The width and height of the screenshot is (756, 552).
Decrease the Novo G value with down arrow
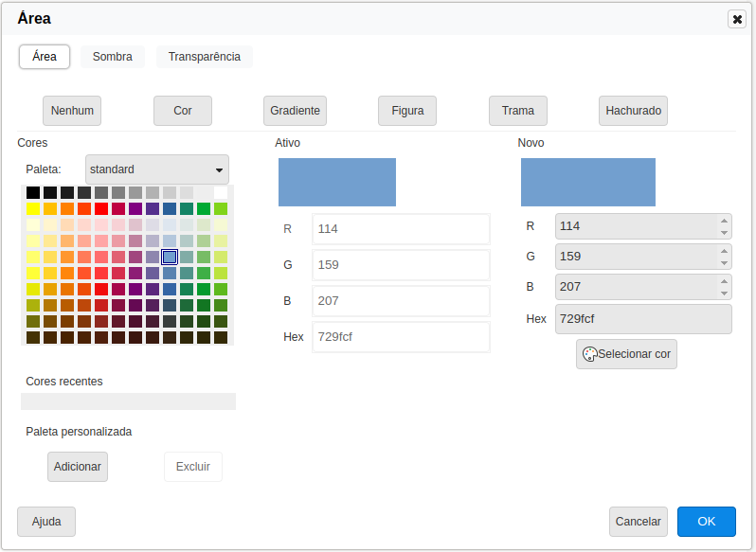coord(725,262)
